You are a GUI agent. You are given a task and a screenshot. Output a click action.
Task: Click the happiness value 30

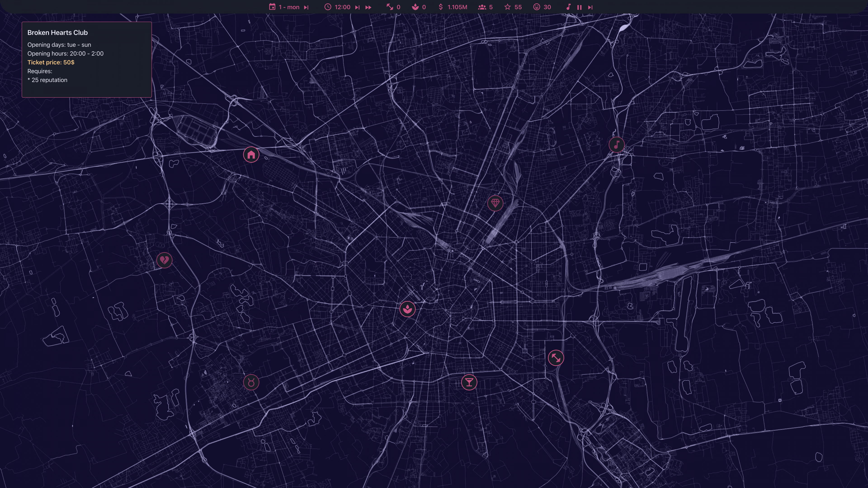547,7
